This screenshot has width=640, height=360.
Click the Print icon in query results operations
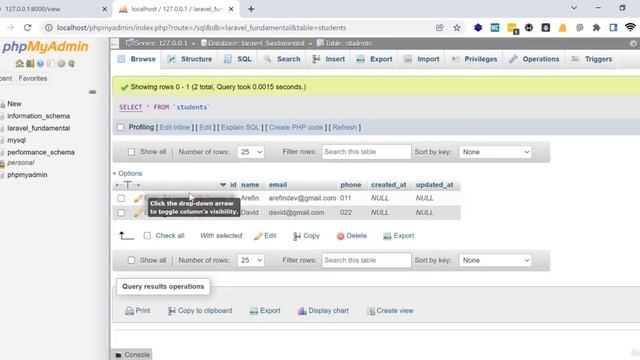click(x=129, y=311)
